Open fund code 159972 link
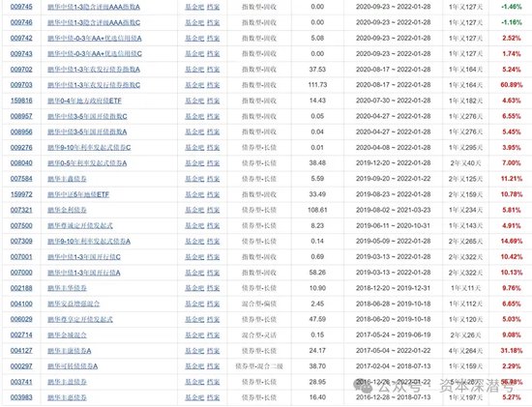This screenshot has height=407, width=532. (x=21, y=194)
